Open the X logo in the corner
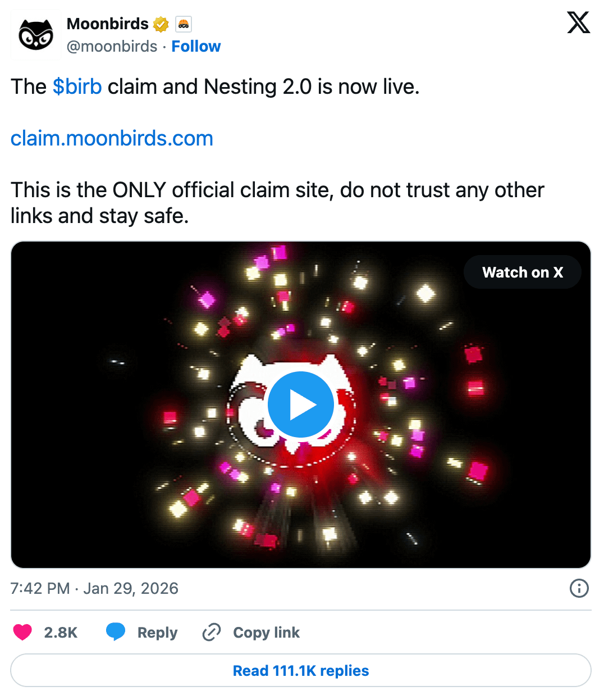Screen dimensions: 604x700 (x=578, y=23)
